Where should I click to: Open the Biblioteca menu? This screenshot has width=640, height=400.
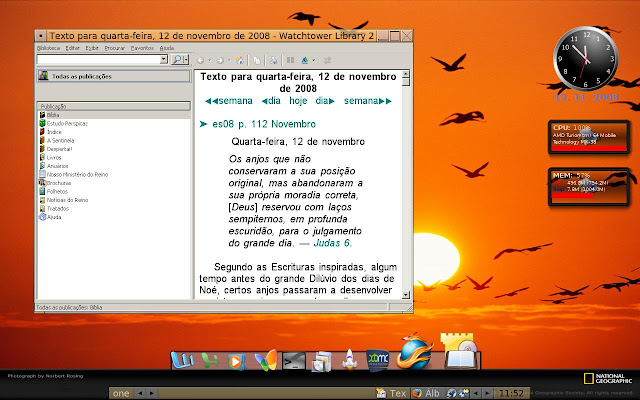(48, 48)
